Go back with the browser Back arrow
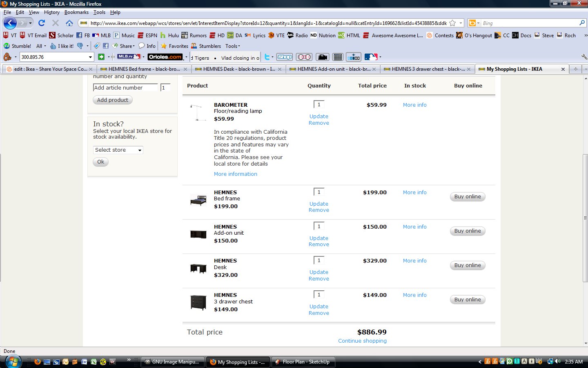588x368 pixels. coord(10,23)
